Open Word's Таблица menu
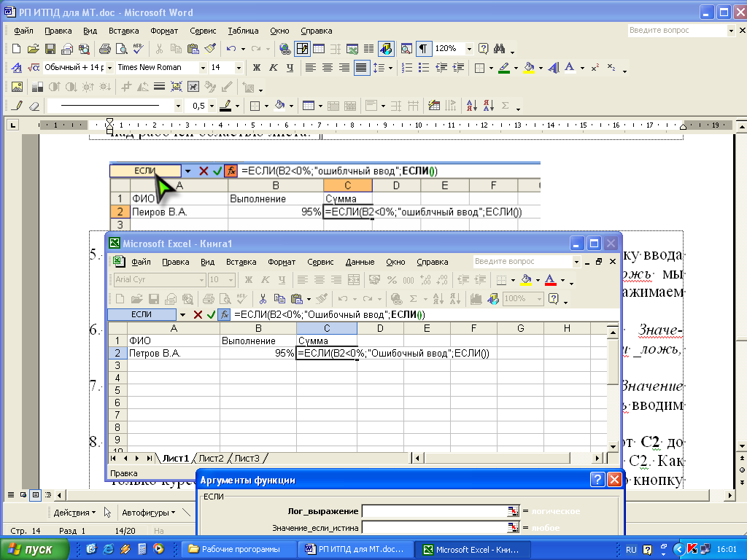The image size is (747, 560). (x=243, y=31)
